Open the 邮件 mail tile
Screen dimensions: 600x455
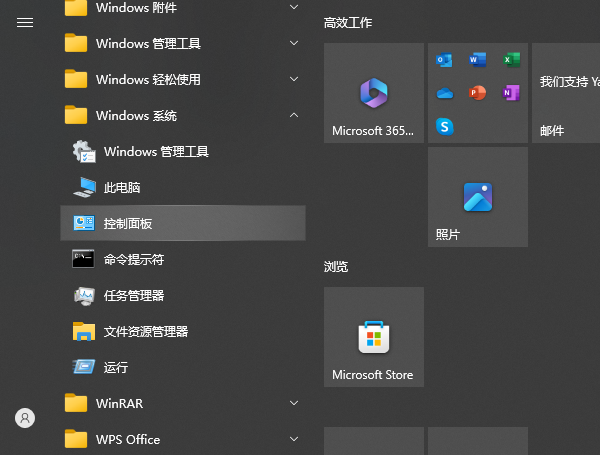pyautogui.click(x=566, y=93)
